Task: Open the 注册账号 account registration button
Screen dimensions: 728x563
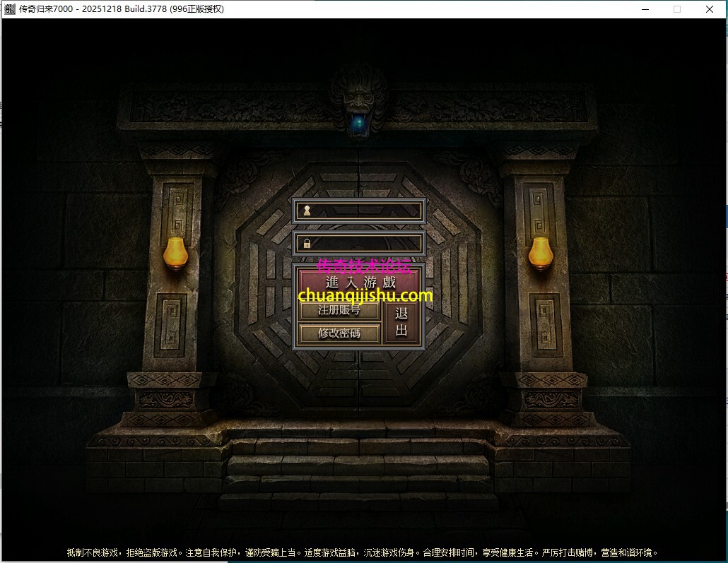Action: [x=339, y=310]
